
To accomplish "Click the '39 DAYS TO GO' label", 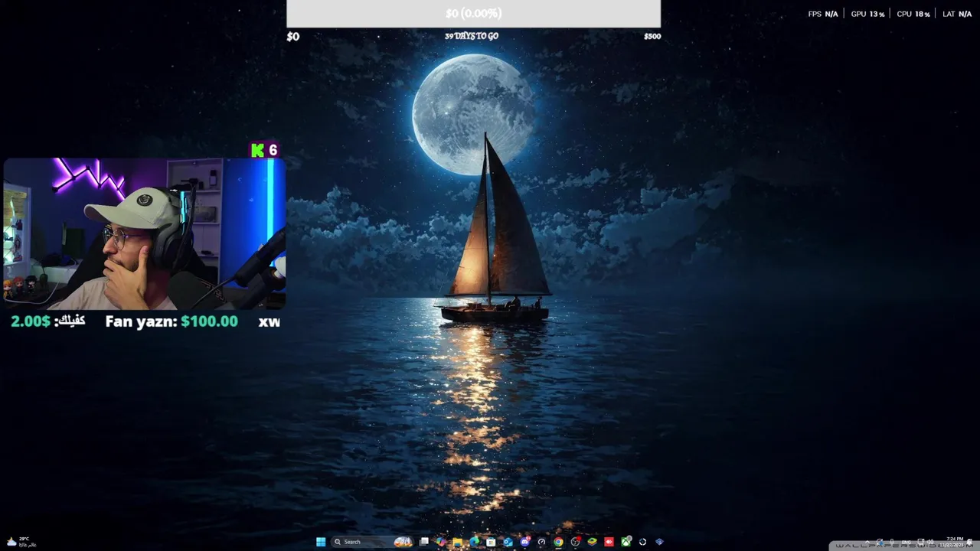I will pos(472,36).
